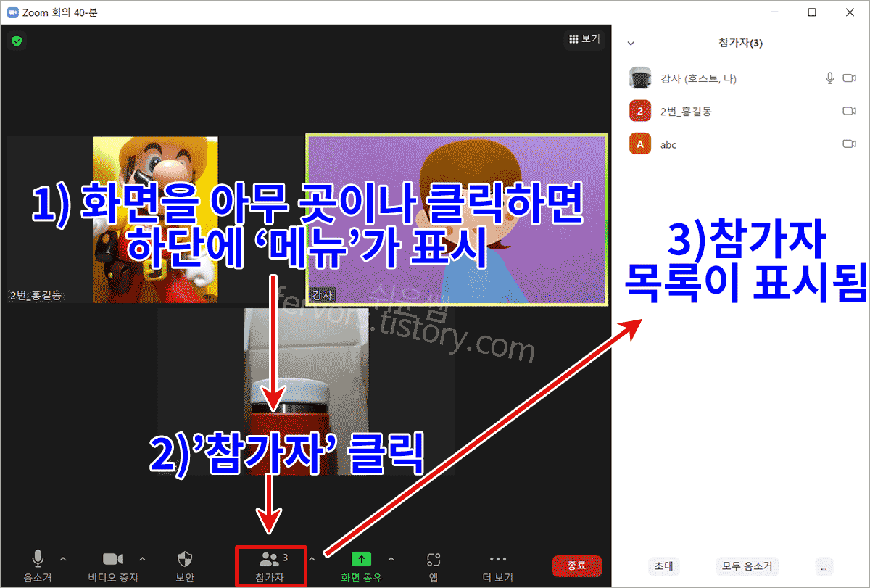The width and height of the screenshot is (870, 588).
Task: Open the Participants panel button
Action: (272, 566)
